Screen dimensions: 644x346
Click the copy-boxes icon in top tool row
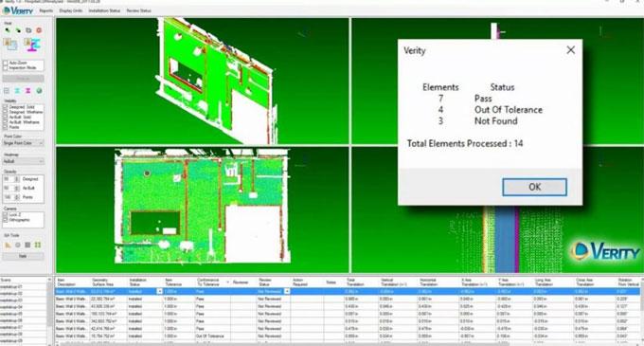point(28,30)
